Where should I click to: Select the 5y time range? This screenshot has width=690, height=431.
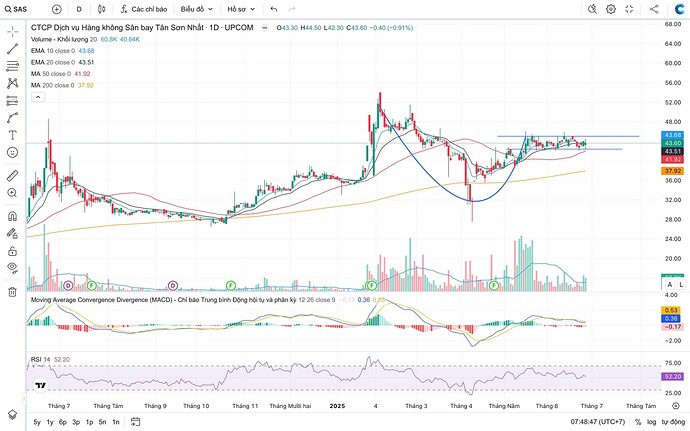tap(37, 422)
